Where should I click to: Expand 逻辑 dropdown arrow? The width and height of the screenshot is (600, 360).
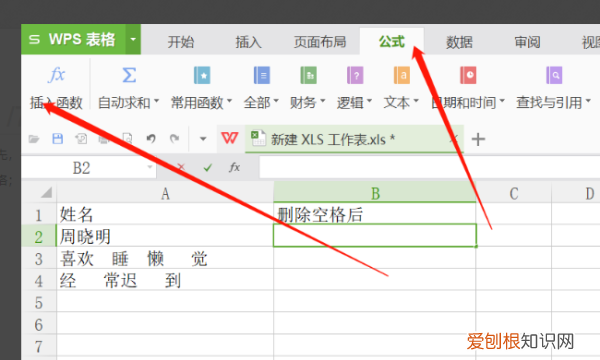369,101
